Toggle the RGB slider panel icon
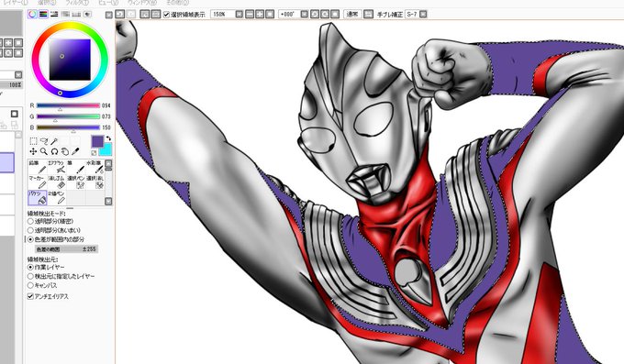 click(x=43, y=15)
